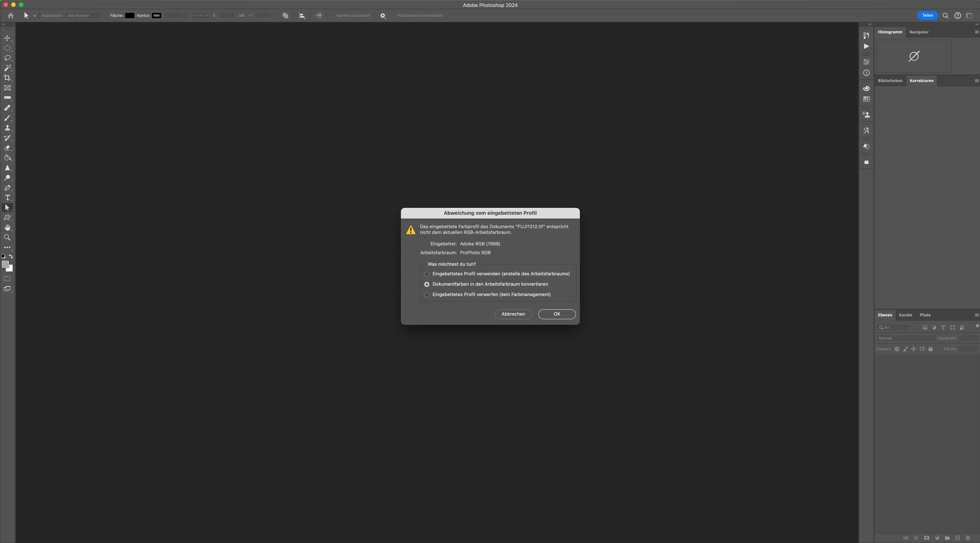This screenshot has height=543, width=980.
Task: Click the Fläche black color swatch
Action: (x=129, y=16)
